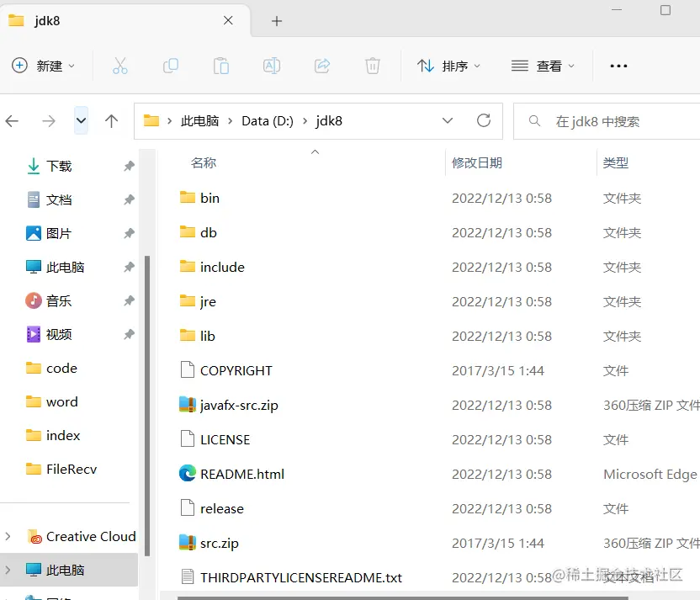Viewport: 700px width, 600px height.
Task: Go forward with the right arrow
Action: (48, 121)
